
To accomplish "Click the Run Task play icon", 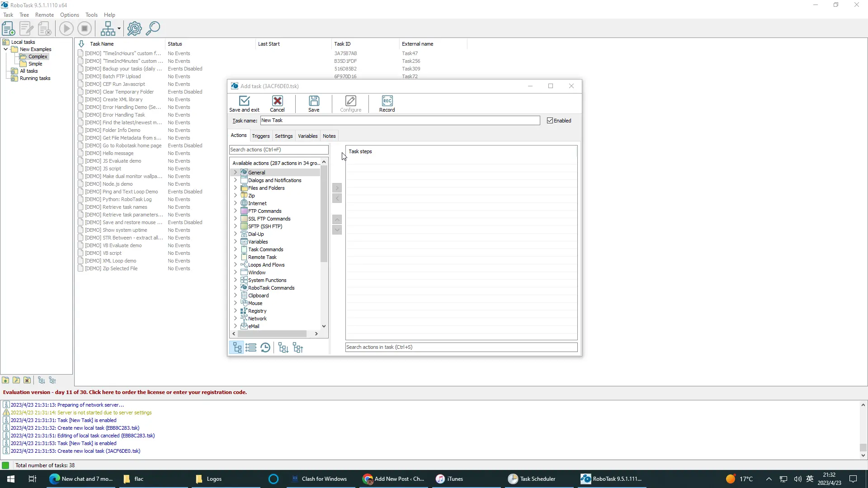I will click(66, 28).
